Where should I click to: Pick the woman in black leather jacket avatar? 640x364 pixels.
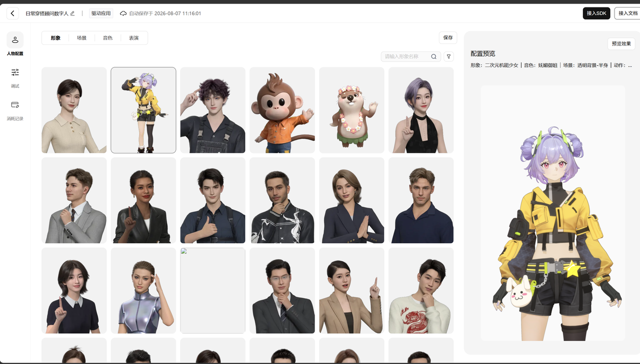point(143,201)
